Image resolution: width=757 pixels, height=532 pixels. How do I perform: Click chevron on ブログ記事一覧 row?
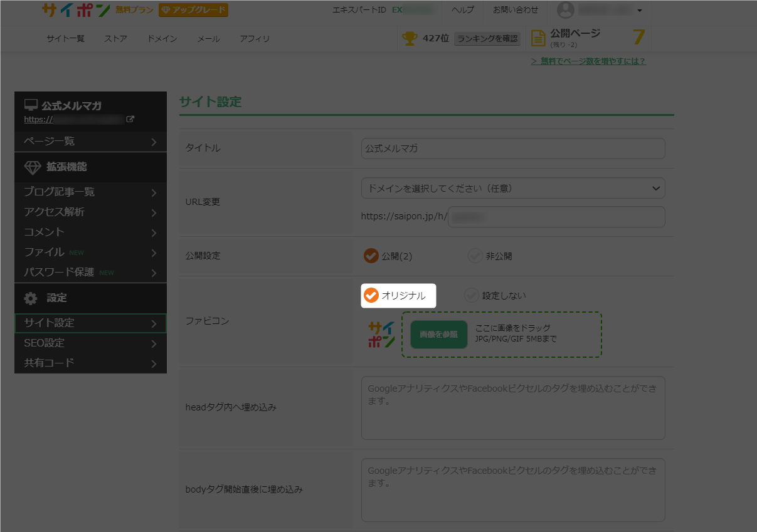(x=154, y=193)
